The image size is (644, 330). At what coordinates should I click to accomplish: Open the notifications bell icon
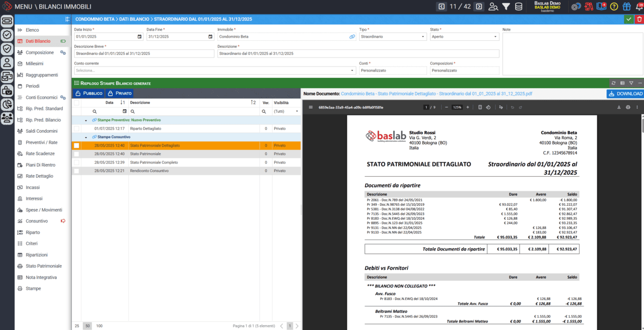point(638,6)
